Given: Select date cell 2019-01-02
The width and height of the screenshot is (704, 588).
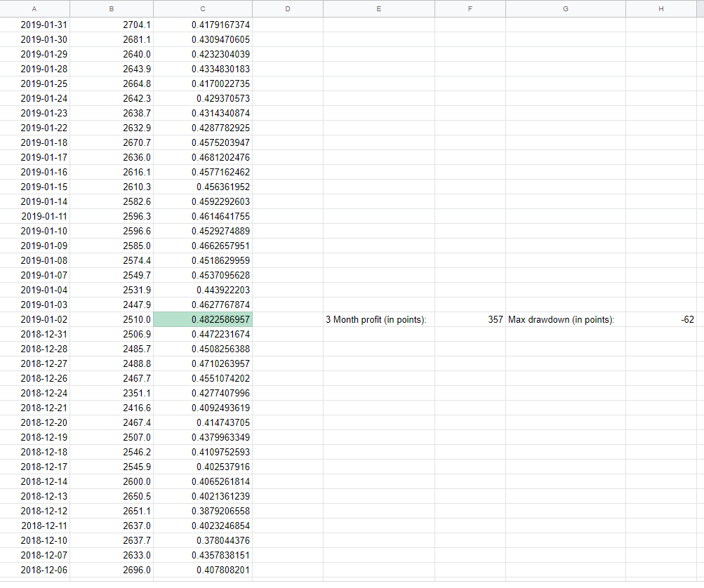Looking at the screenshot, I should 34,319.
